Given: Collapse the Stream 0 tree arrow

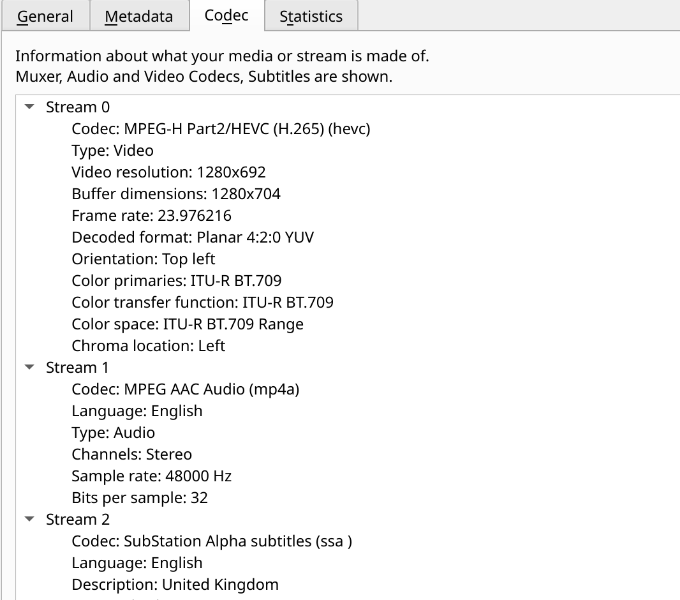Looking at the screenshot, I should (29, 107).
